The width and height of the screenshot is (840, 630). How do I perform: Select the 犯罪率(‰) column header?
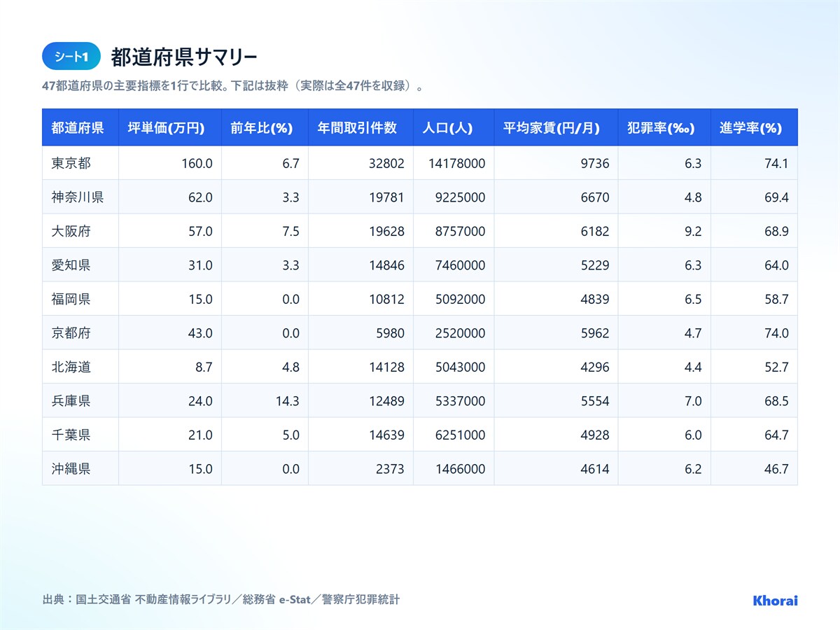point(664,127)
